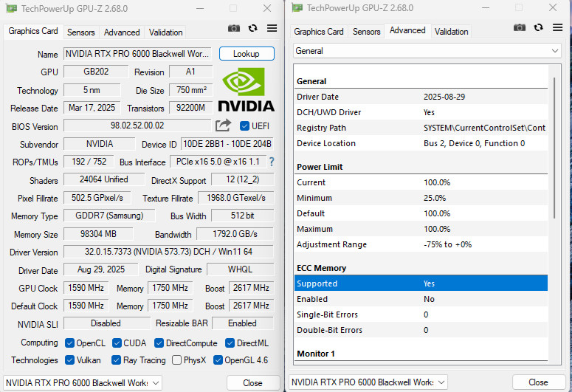572x392 pixels.
Task: Click the refresh icon in left window
Action: pyautogui.click(x=253, y=28)
